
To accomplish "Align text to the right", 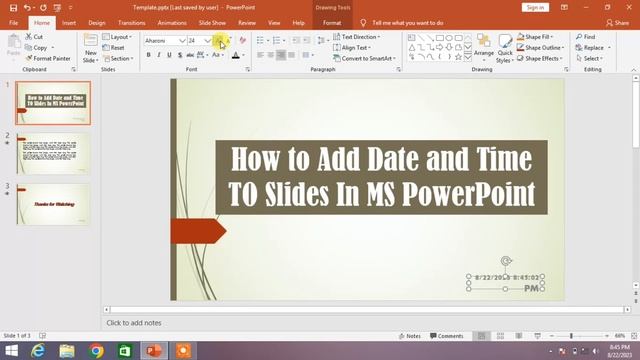I will click(x=281, y=55).
